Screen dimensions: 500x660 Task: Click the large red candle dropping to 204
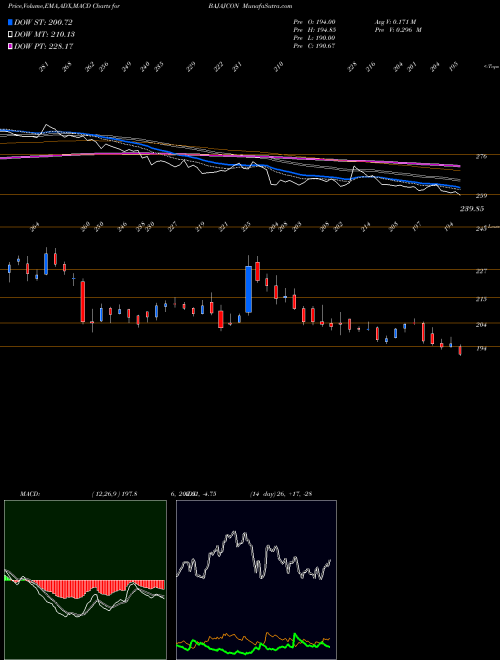[x=83, y=302]
